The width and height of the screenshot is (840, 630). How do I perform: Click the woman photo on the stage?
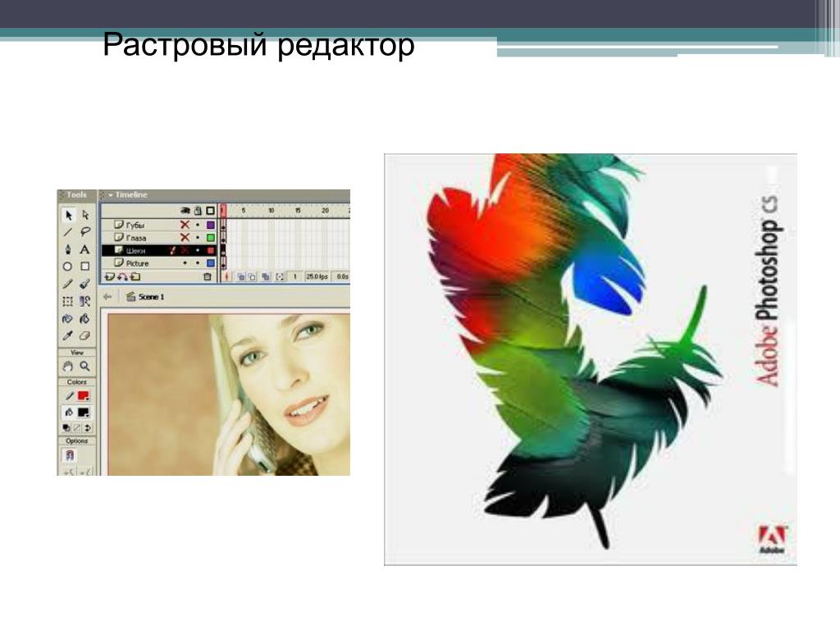(230, 395)
